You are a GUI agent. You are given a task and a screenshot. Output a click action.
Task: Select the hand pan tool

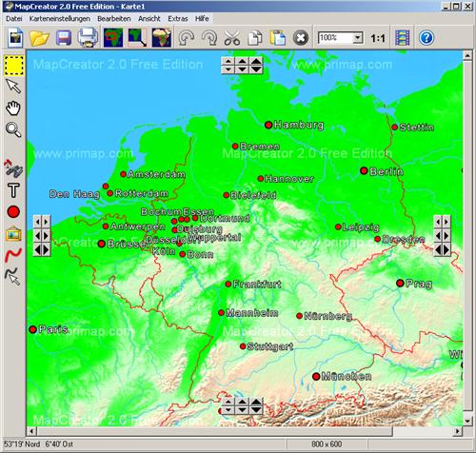[x=13, y=108]
